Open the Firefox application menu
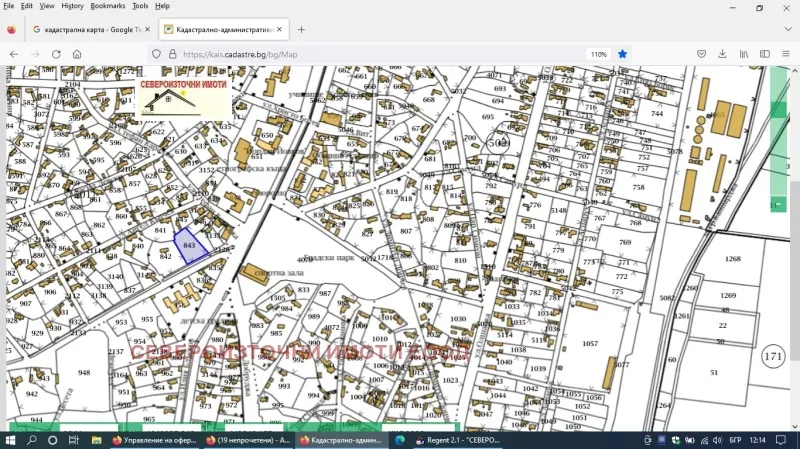The height and width of the screenshot is (449, 800). pos(787,54)
